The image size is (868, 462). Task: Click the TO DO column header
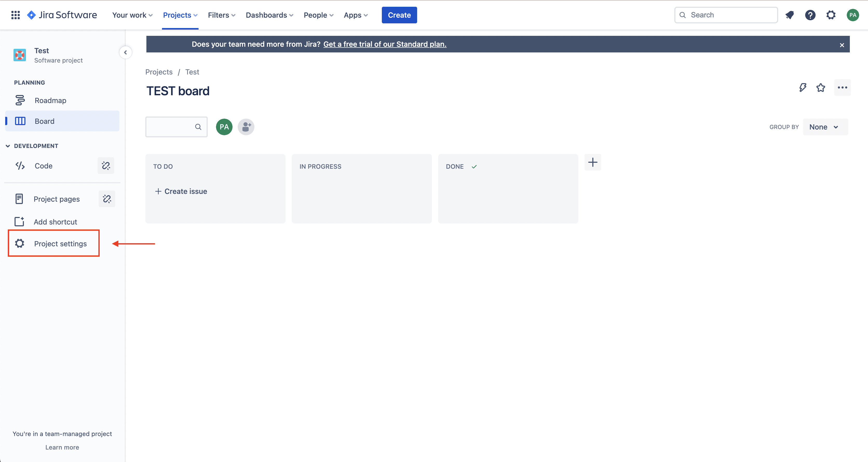point(163,166)
